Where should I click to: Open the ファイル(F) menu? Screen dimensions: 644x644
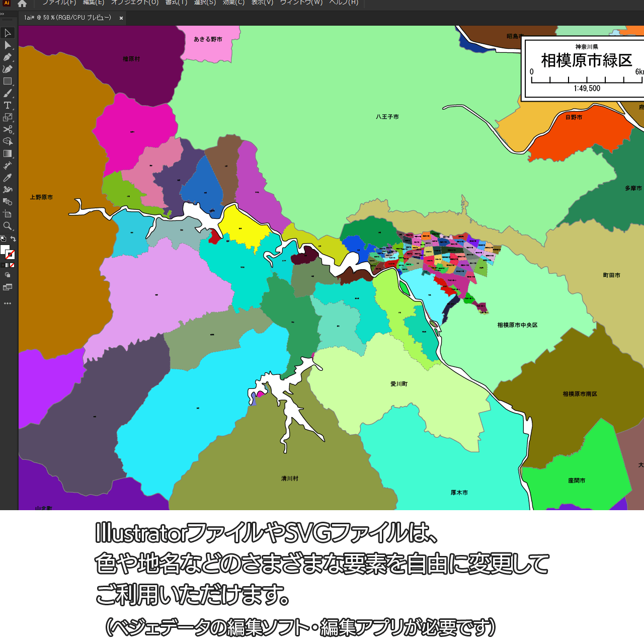(x=59, y=3)
